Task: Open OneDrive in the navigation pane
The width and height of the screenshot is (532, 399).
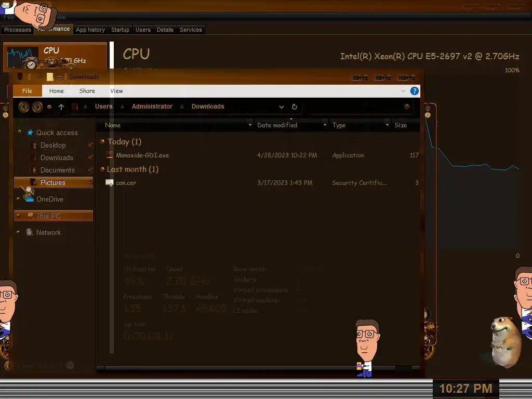Action: (x=50, y=199)
